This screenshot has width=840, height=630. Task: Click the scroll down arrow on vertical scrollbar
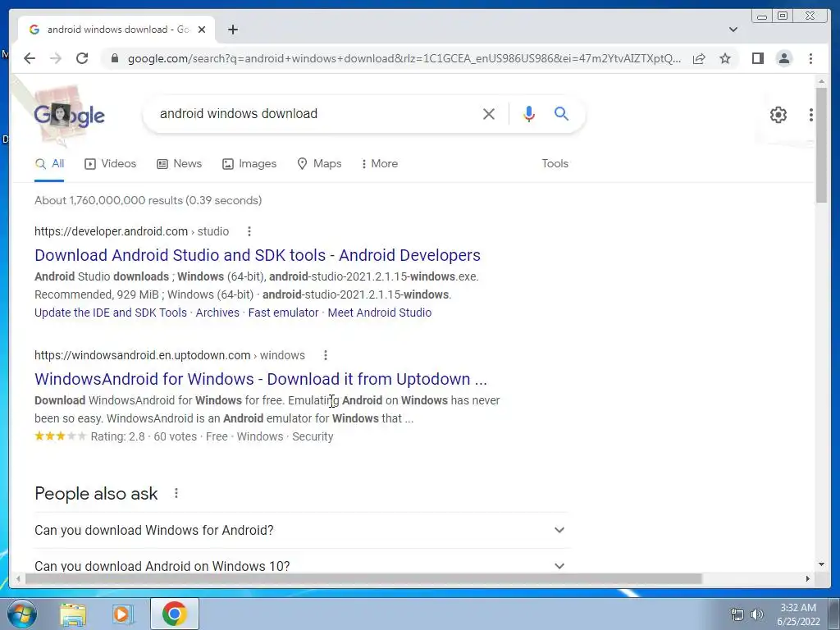[821, 564]
